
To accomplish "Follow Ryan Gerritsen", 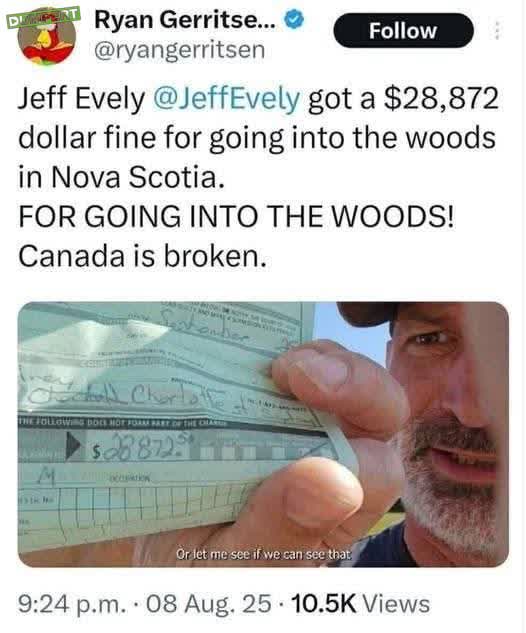I will [x=403, y=31].
